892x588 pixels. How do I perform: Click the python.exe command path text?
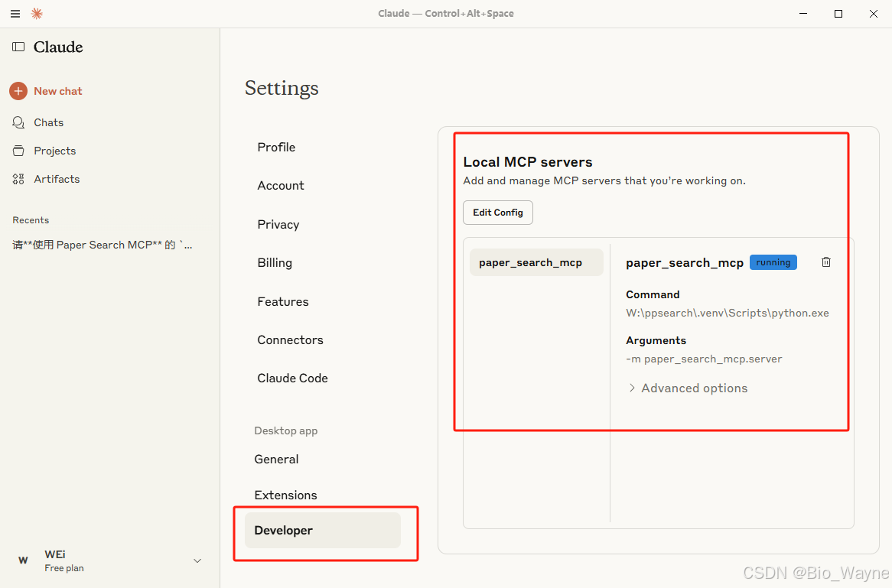(x=728, y=313)
